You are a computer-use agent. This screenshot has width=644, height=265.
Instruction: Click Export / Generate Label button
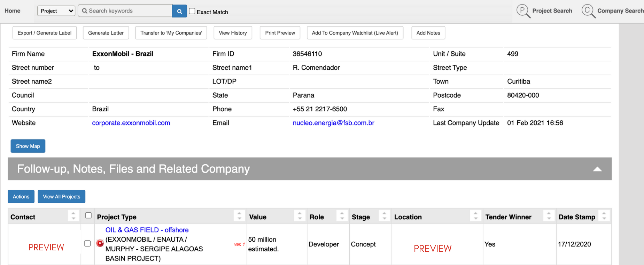[x=45, y=33]
